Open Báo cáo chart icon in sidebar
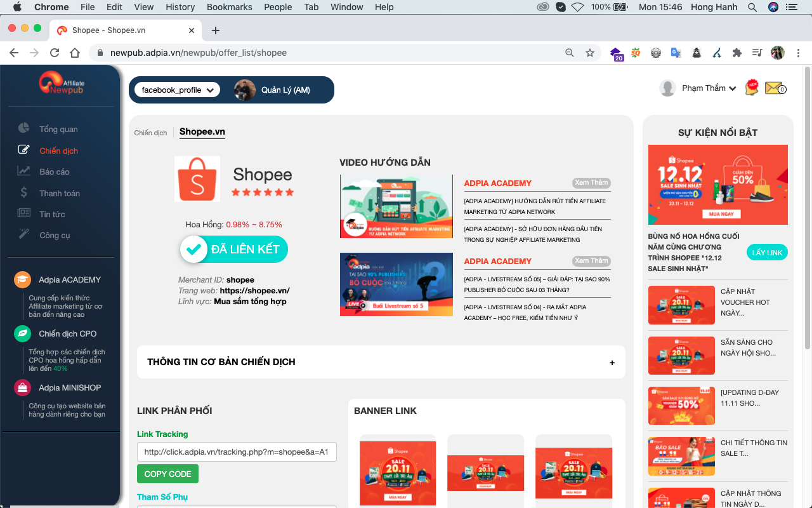Screen dimensions: 812x508 click(x=23, y=171)
